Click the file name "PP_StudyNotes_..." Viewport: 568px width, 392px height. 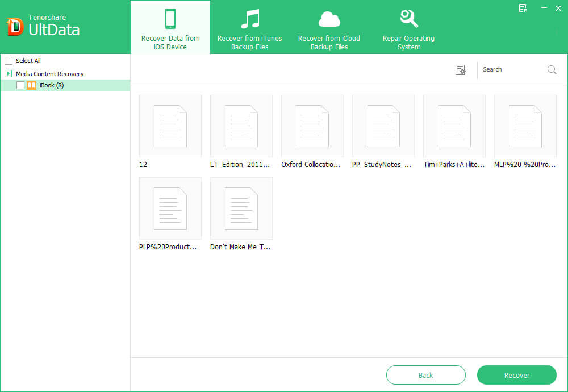(382, 165)
